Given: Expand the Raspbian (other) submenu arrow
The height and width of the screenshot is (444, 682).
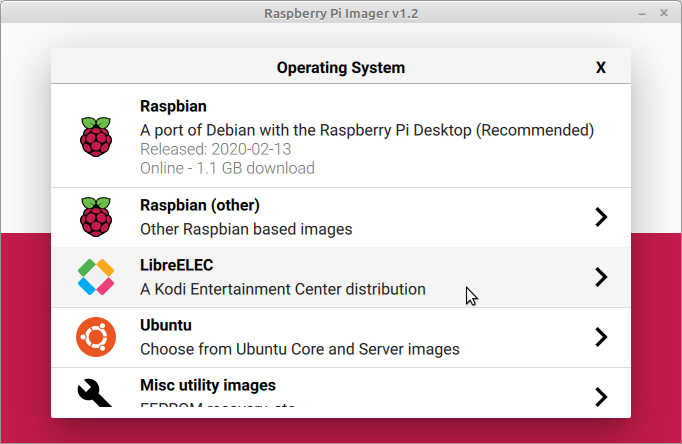Looking at the screenshot, I should (x=600, y=217).
